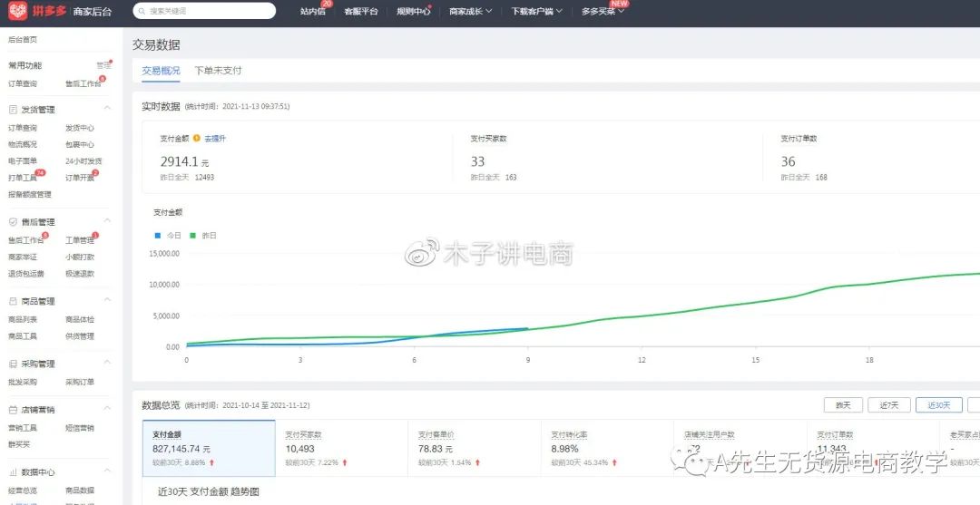Open 批发采购 in the sidebar
The height and width of the screenshot is (505, 980).
[x=23, y=382]
